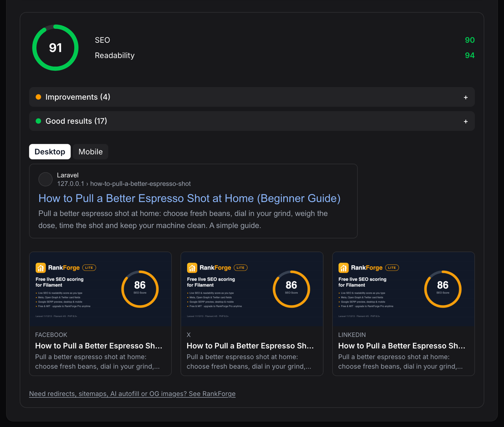Screen dimensions: 504x427
Task: Click the Readability value 94
Action: [469, 55]
